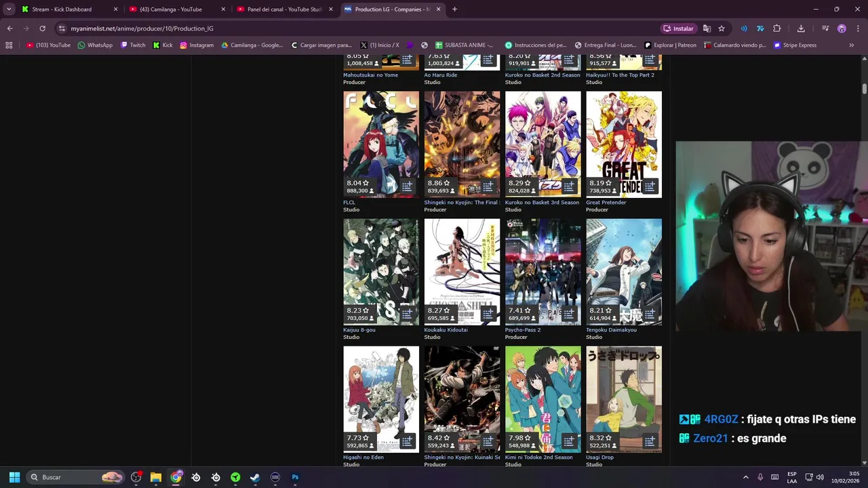
Task: Click the Instalar app button
Action: click(x=678, y=28)
